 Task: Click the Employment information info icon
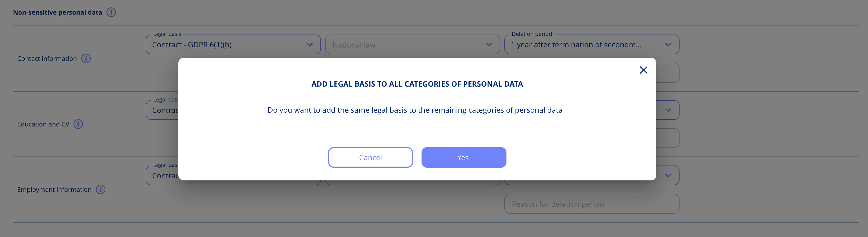point(100,189)
